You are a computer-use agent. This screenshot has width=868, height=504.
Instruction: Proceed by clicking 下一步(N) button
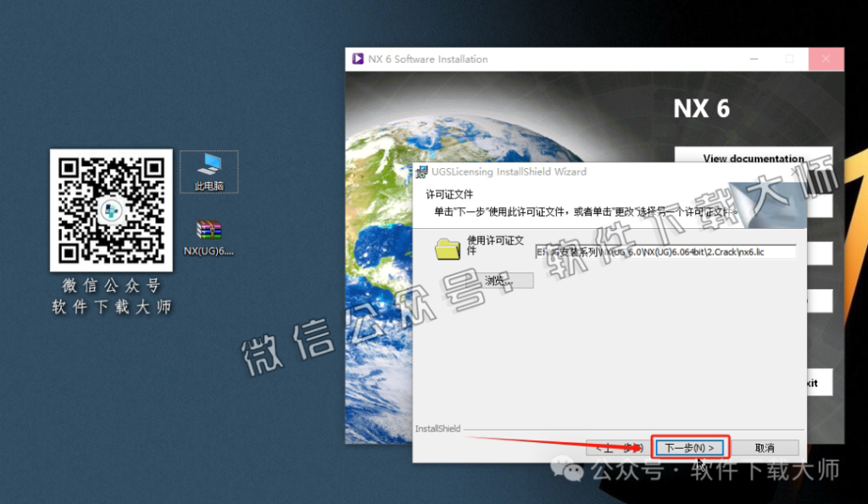pyautogui.click(x=690, y=447)
